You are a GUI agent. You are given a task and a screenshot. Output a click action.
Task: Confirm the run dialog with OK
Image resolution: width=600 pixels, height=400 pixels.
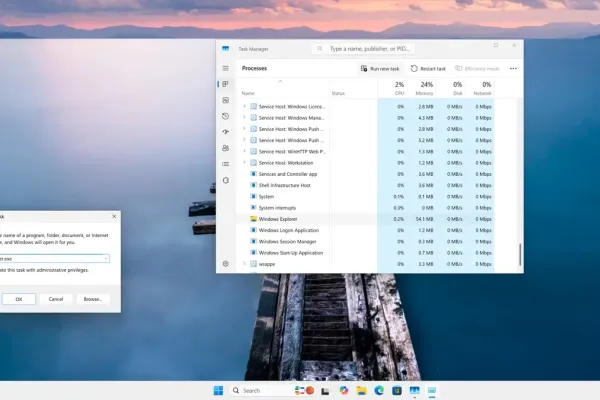(19, 299)
